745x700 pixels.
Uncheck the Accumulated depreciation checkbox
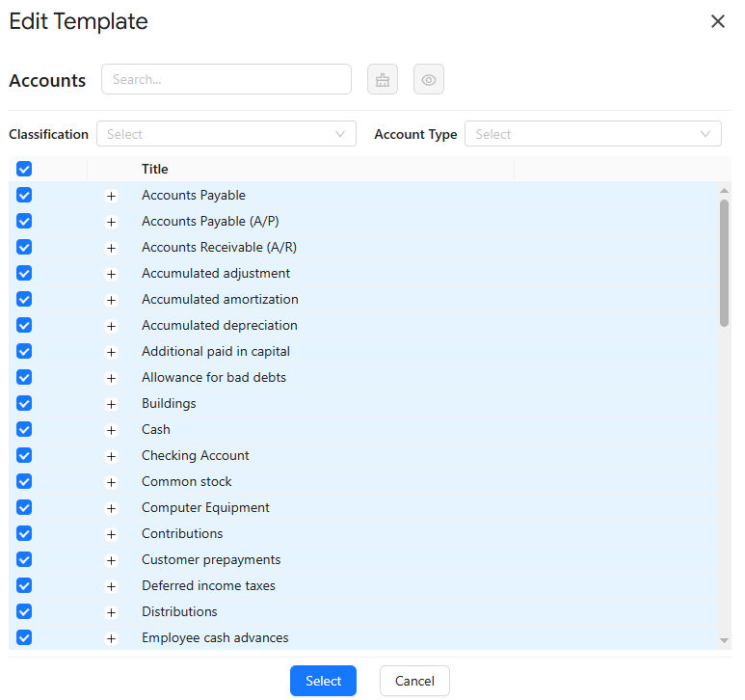(x=24, y=325)
